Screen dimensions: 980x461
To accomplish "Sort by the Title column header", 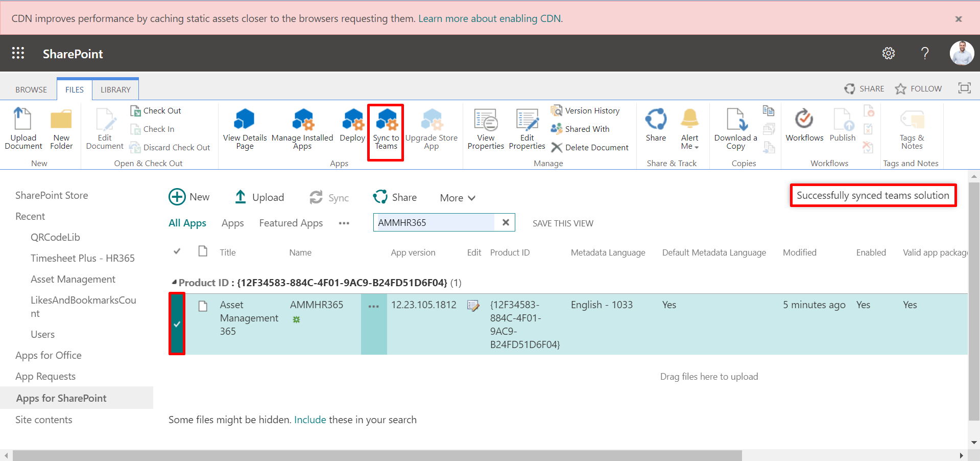I will coord(228,252).
